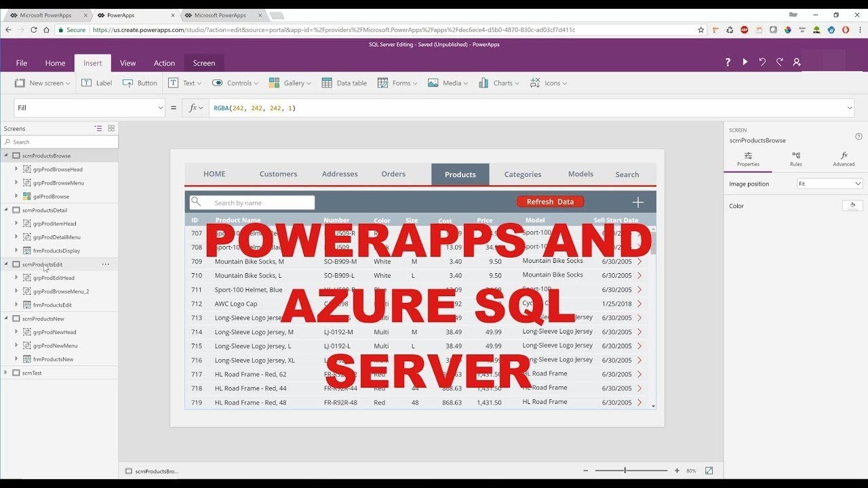Switch to the Action ribbon tab

coord(164,63)
